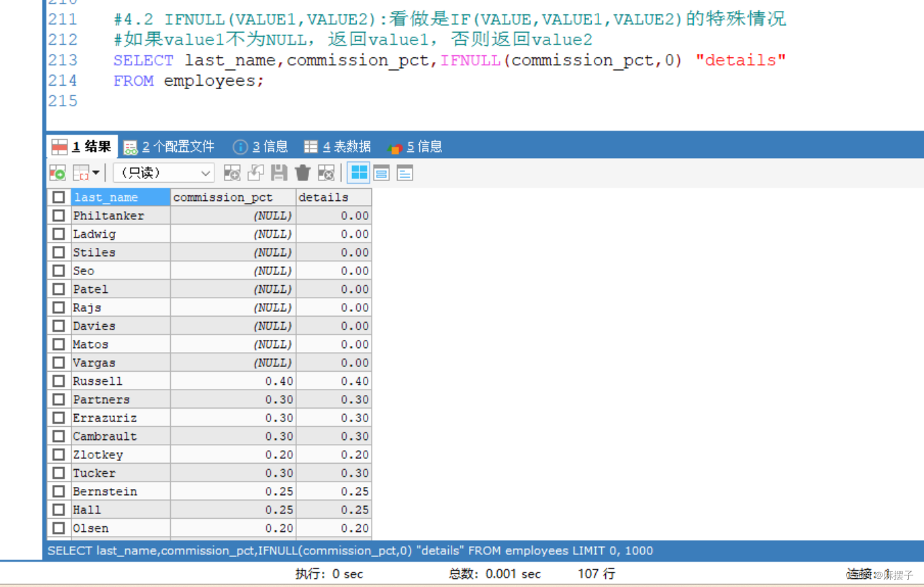Viewport: 924px width, 587px height.
Task: Click the 0.25 details cell for Hall
Action: coord(334,510)
